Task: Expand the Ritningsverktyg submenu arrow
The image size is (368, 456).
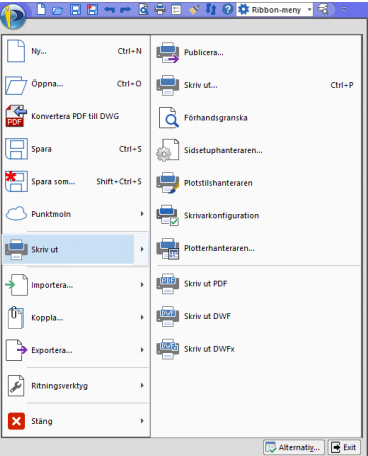Action: point(142,386)
